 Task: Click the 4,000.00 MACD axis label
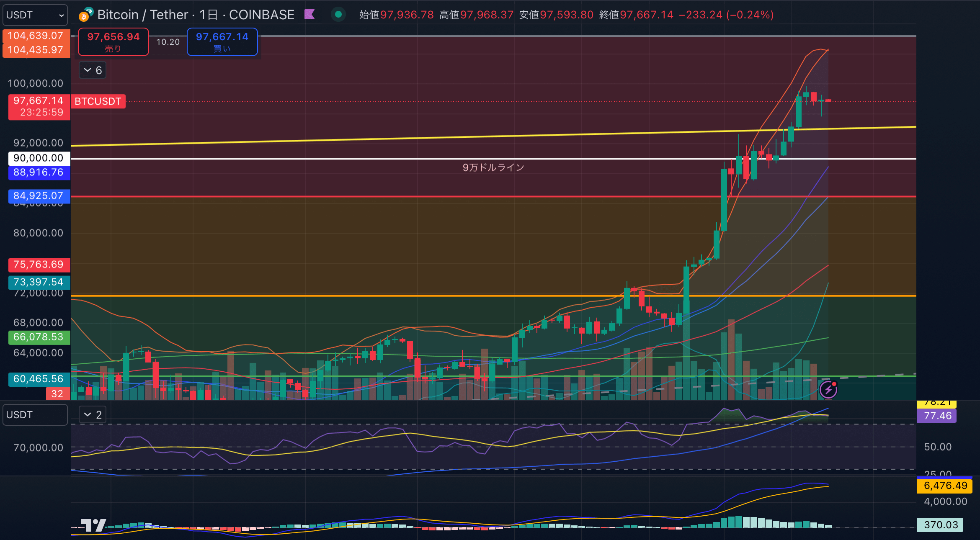tap(945, 501)
